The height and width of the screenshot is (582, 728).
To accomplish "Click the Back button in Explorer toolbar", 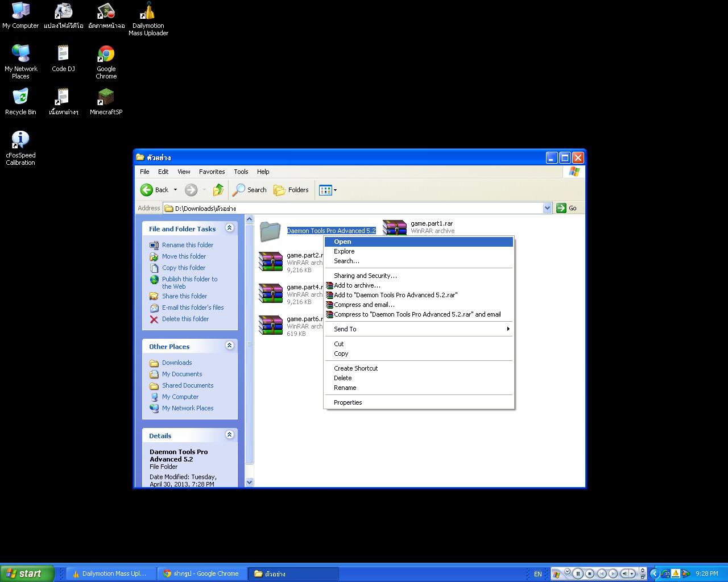I will coord(155,190).
